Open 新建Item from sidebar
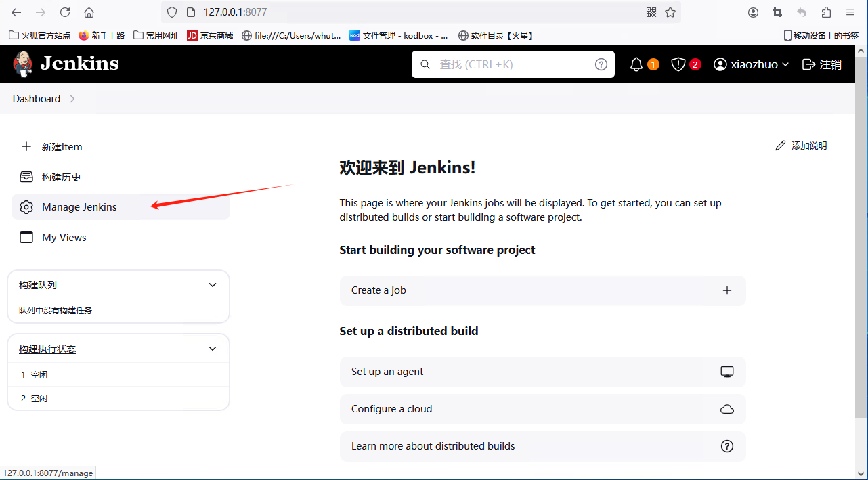Viewport: 868px width, 480px height. click(121, 147)
